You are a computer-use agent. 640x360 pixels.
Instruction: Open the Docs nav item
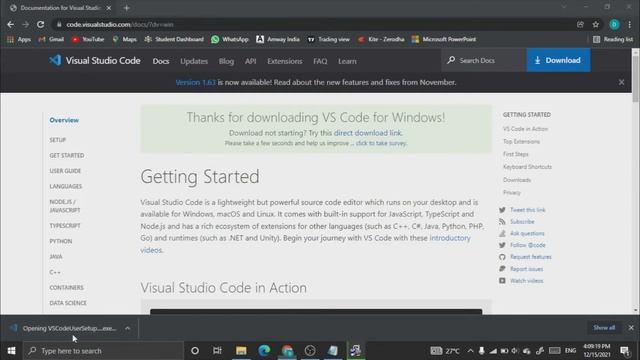(161, 61)
